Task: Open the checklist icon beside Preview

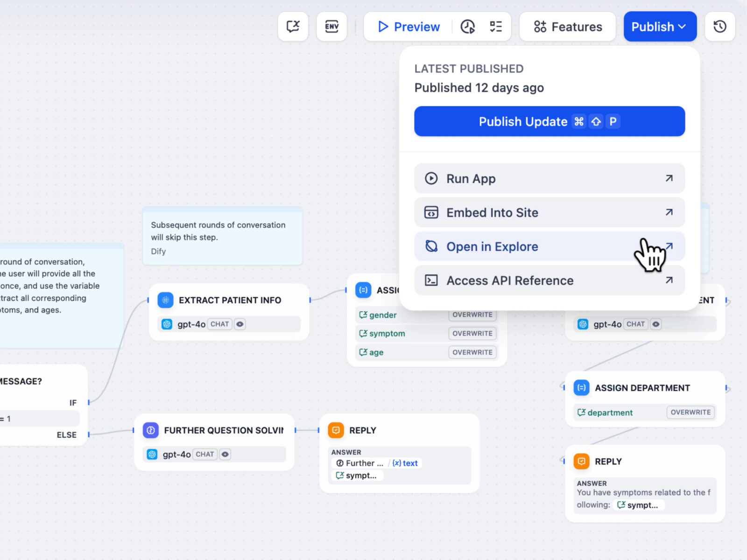Action: (496, 27)
